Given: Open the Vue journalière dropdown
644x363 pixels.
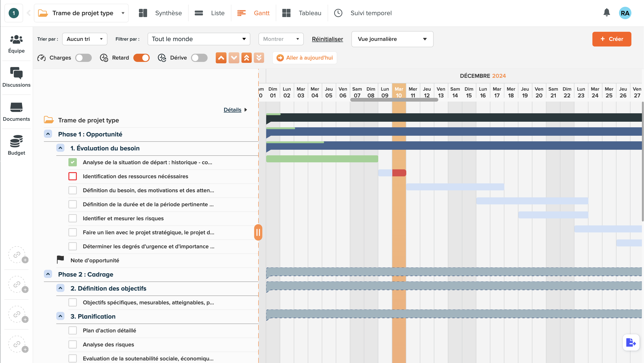Looking at the screenshot, I should point(392,39).
